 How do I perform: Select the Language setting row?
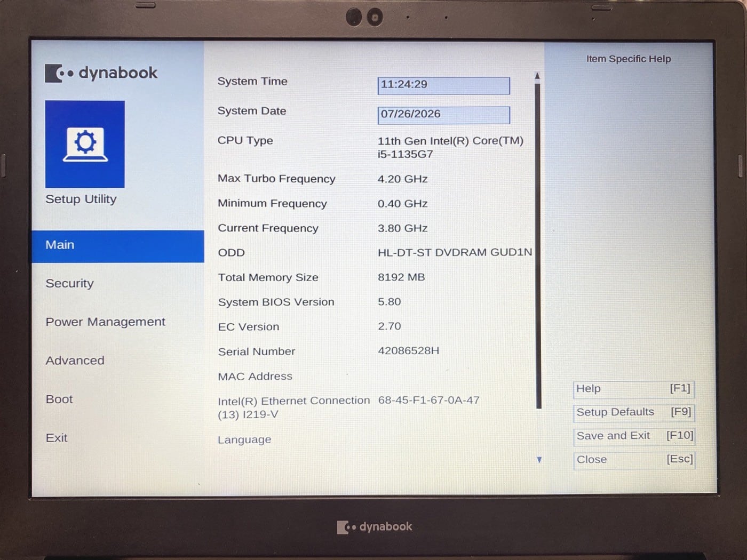click(244, 440)
